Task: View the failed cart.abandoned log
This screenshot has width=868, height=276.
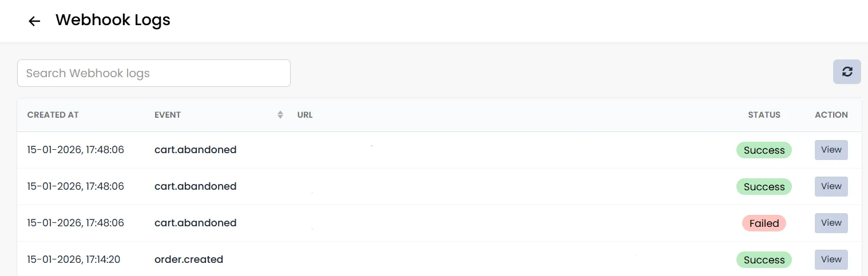Action: point(831,223)
